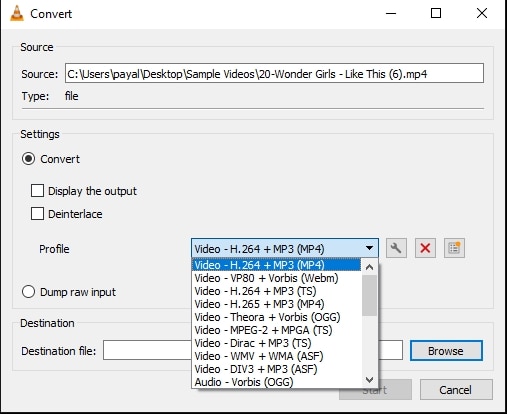Click the VLC cone icon in title bar
The height and width of the screenshot is (414, 507).
(17, 13)
